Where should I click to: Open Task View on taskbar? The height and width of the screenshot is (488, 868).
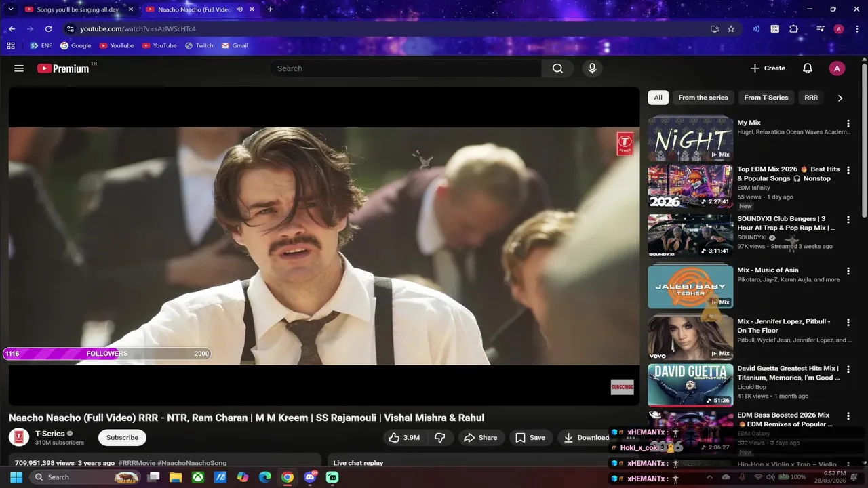(153, 477)
